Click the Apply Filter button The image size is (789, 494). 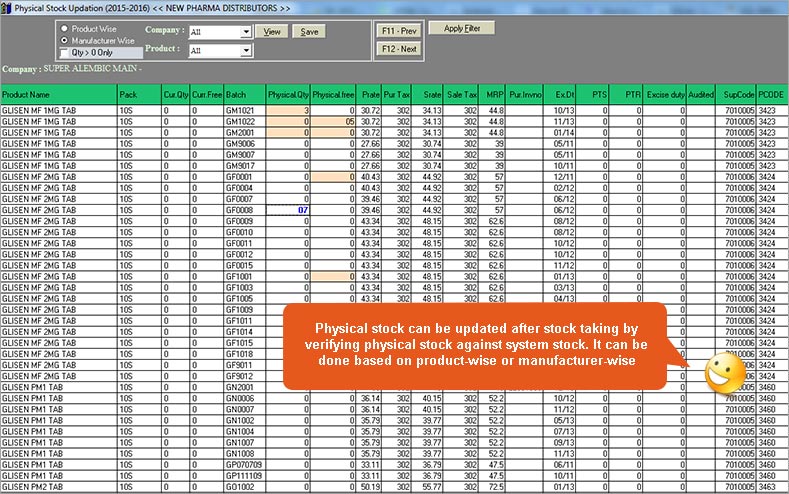(x=461, y=28)
